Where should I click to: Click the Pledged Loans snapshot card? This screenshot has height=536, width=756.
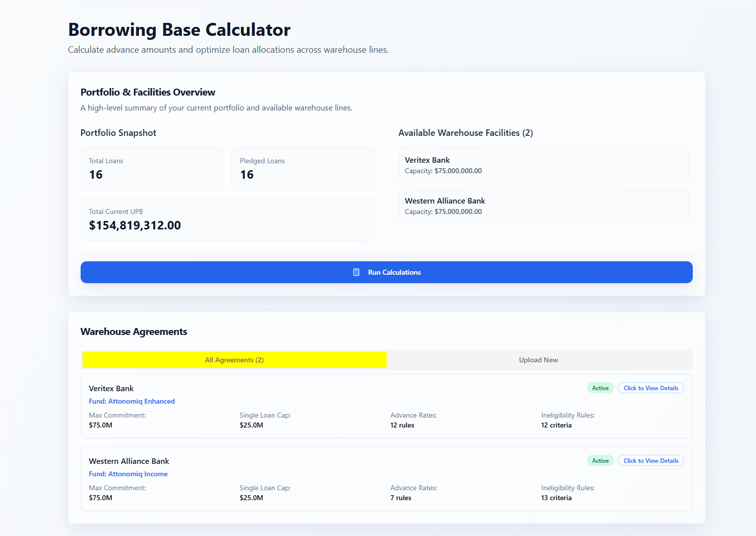[x=303, y=168]
